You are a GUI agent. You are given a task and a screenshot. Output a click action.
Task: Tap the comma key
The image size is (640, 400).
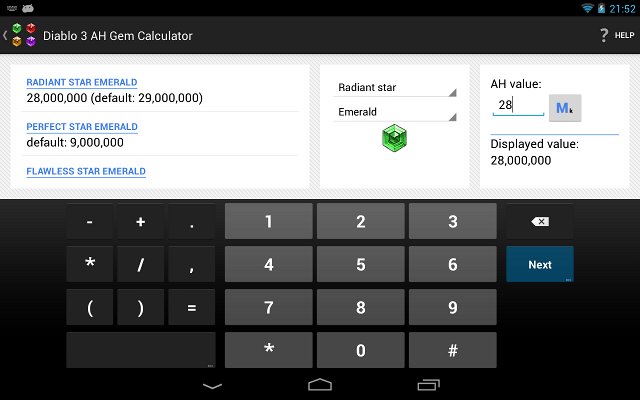192,264
